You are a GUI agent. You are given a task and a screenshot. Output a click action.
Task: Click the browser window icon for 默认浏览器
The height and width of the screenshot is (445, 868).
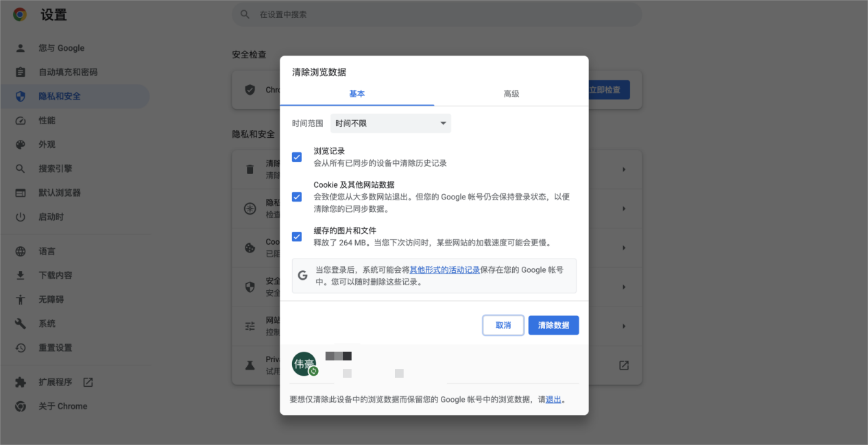(21, 193)
